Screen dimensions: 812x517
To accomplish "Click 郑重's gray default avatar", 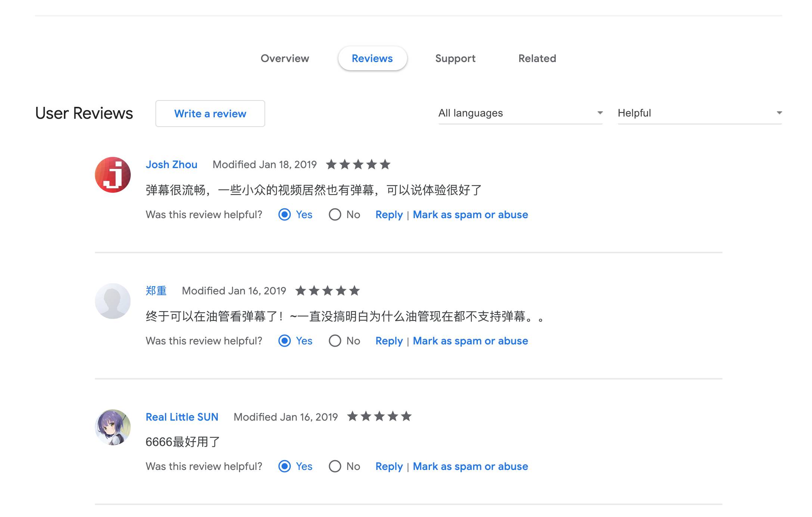I will coord(112,301).
